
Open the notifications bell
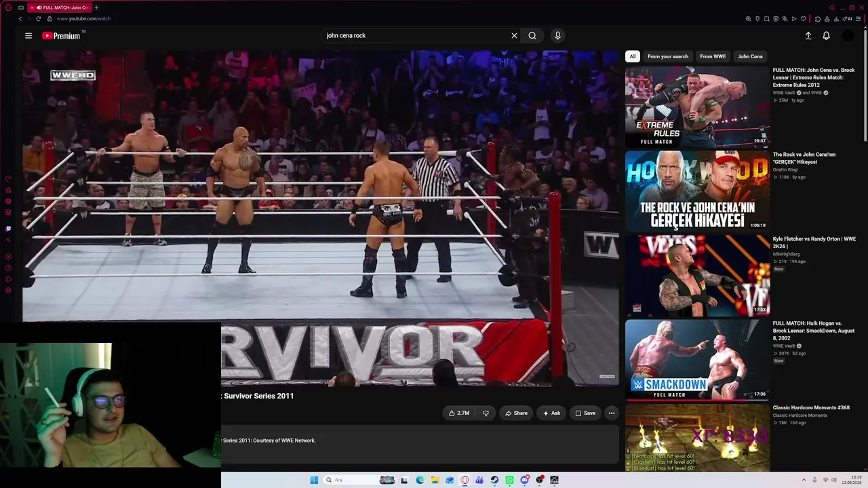pos(826,36)
